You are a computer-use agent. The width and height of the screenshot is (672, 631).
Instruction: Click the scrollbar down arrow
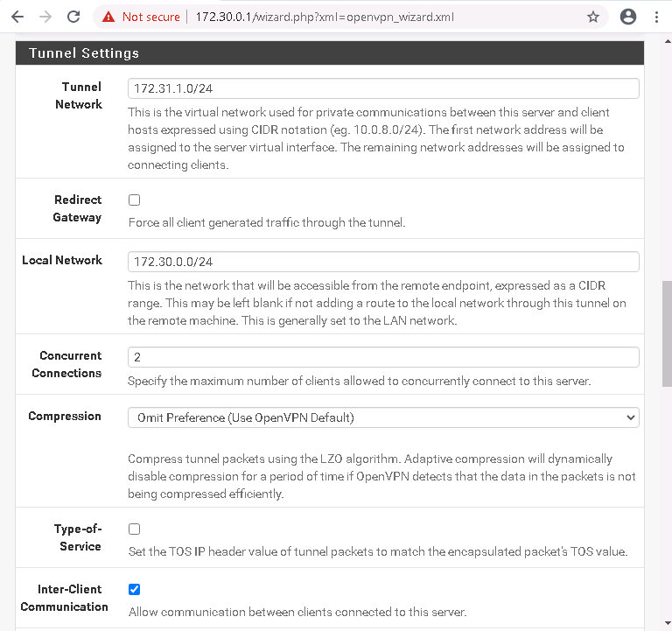point(668,622)
